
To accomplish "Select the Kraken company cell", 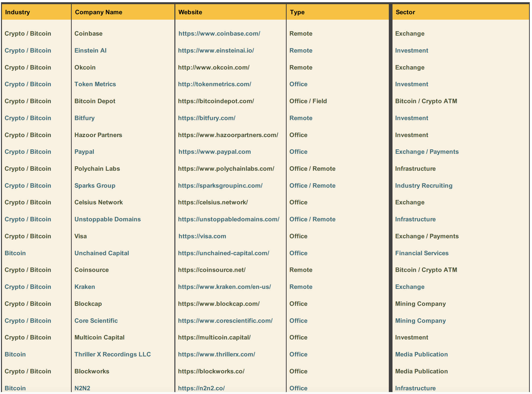I will click(x=84, y=287).
